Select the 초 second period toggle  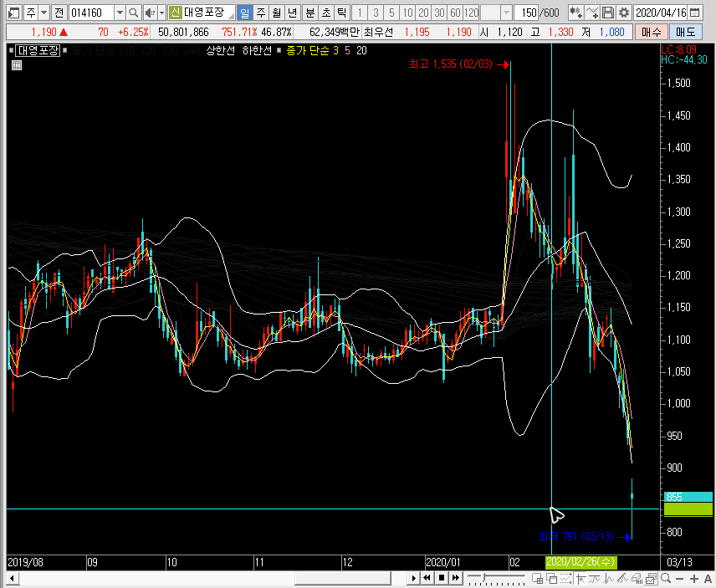click(326, 13)
